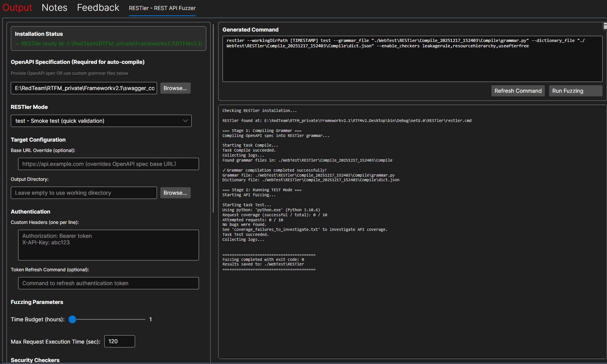Click the Refresh Command button
This screenshot has width=607, height=364.
pyautogui.click(x=518, y=91)
